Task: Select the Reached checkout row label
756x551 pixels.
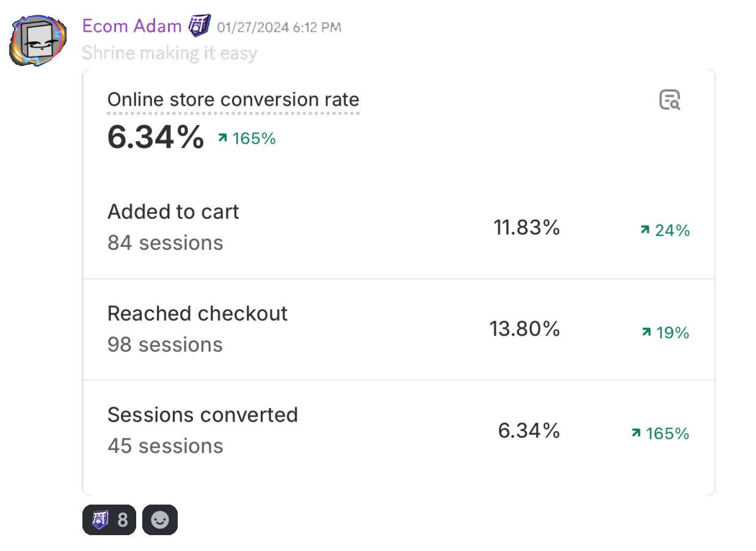Action: click(x=197, y=313)
